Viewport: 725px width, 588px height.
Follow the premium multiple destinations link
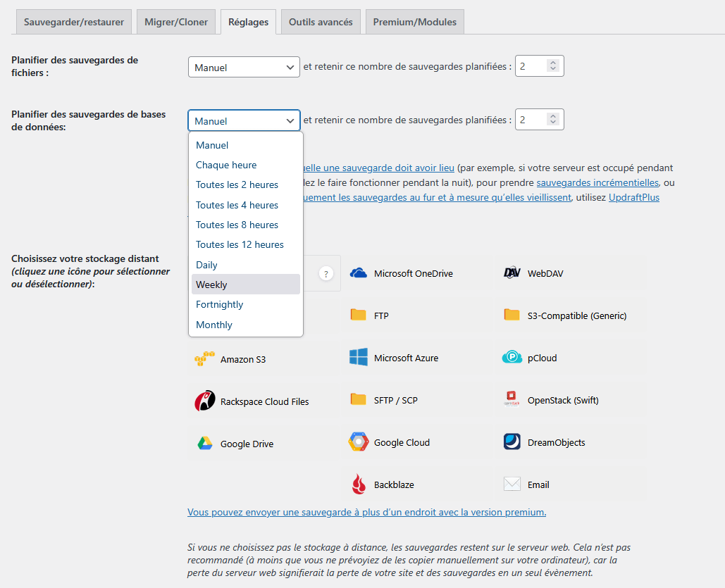point(366,512)
